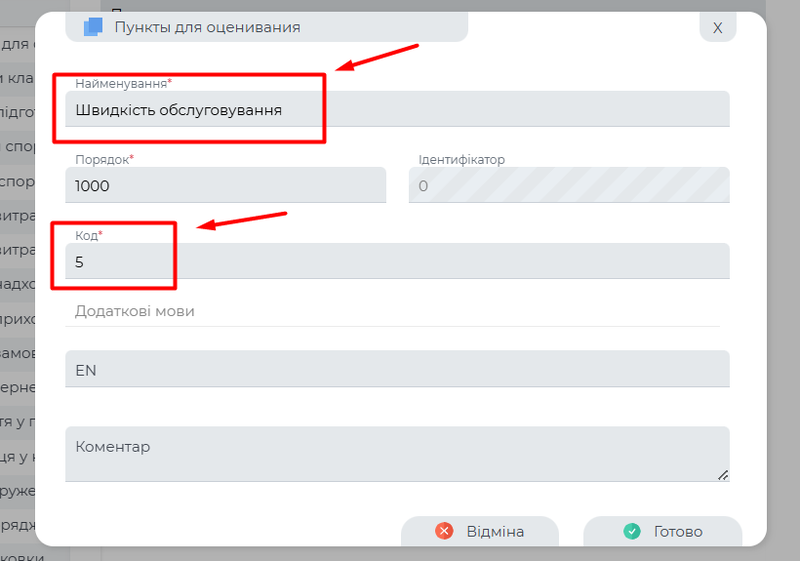800x561 pixels.
Task: Focus the Найменування text field
Action: pos(397,110)
